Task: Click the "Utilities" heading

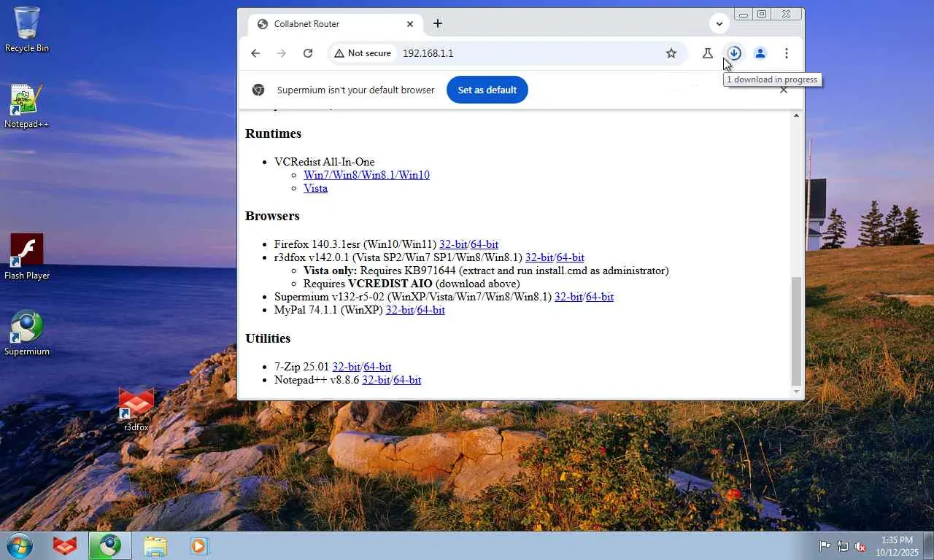Action: pos(268,338)
